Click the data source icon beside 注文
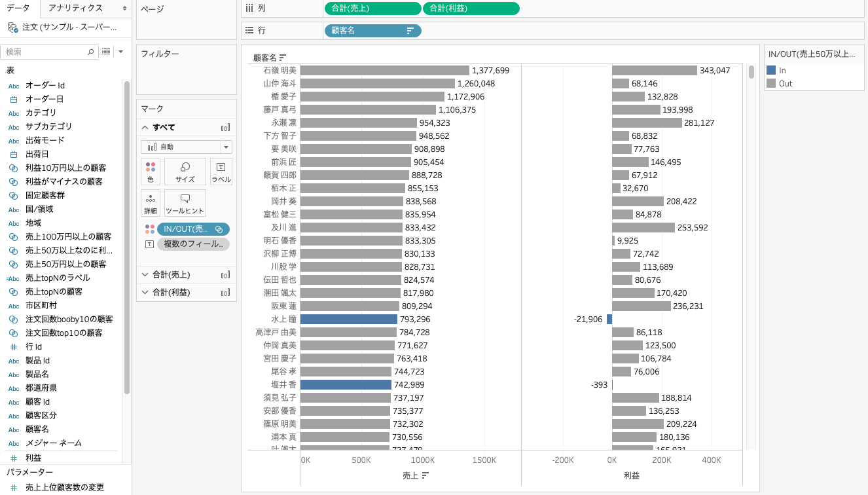Image resolution: width=868 pixels, height=495 pixels. [12, 27]
